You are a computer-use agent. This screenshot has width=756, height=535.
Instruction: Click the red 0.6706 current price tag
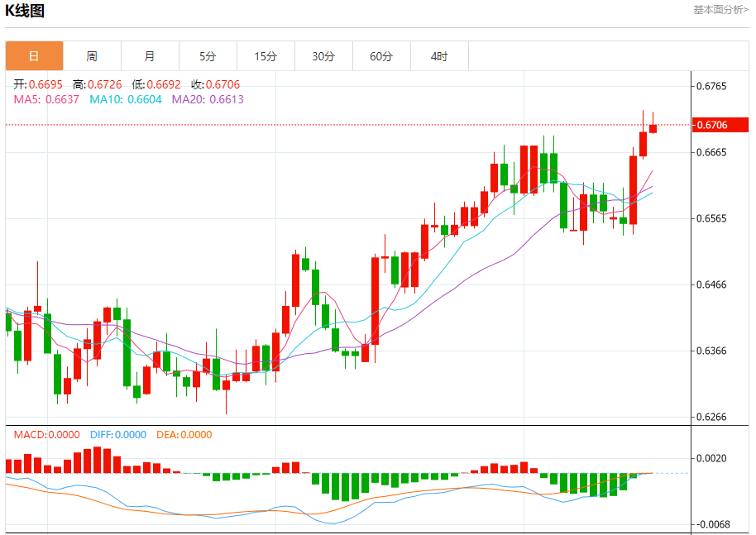coord(720,125)
